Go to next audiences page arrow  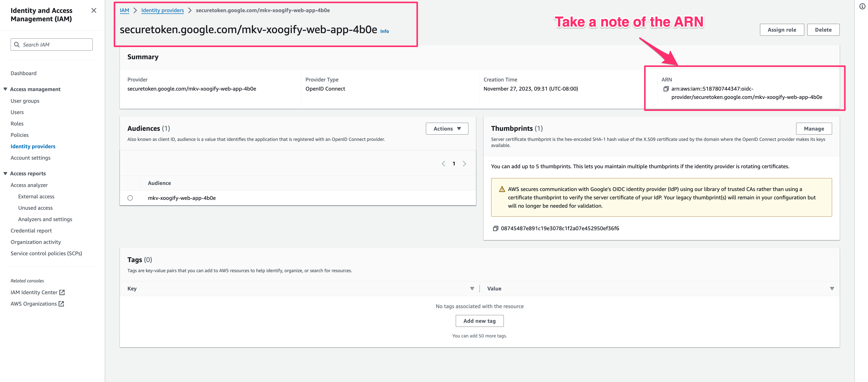pos(464,164)
